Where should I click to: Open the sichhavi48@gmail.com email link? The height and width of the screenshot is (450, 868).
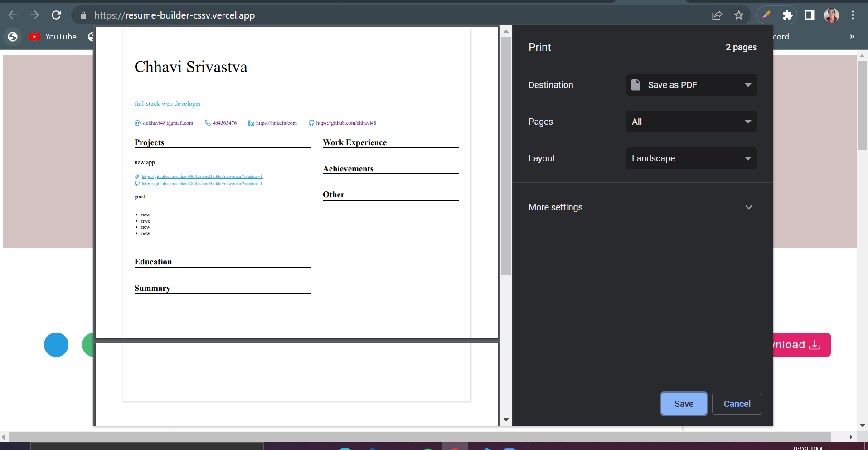[167, 122]
